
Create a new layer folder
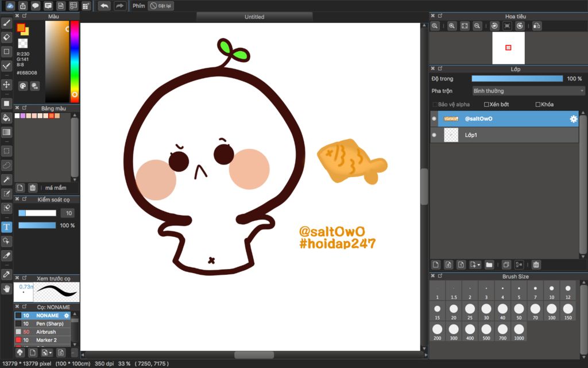pos(489,264)
